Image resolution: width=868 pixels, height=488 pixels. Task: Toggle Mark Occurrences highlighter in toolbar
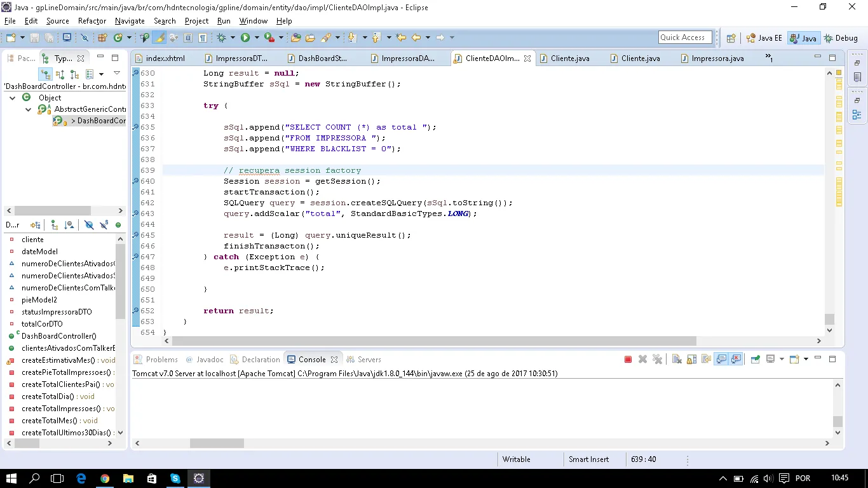pyautogui.click(x=160, y=38)
